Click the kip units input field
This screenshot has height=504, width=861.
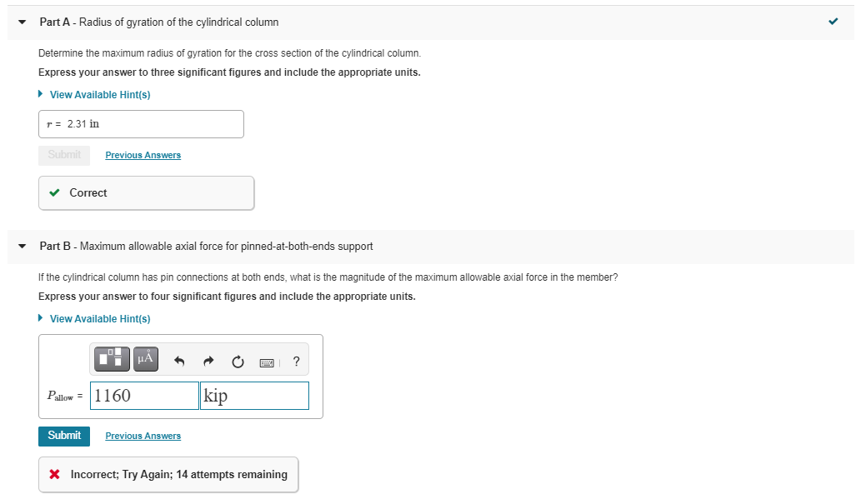(253, 396)
